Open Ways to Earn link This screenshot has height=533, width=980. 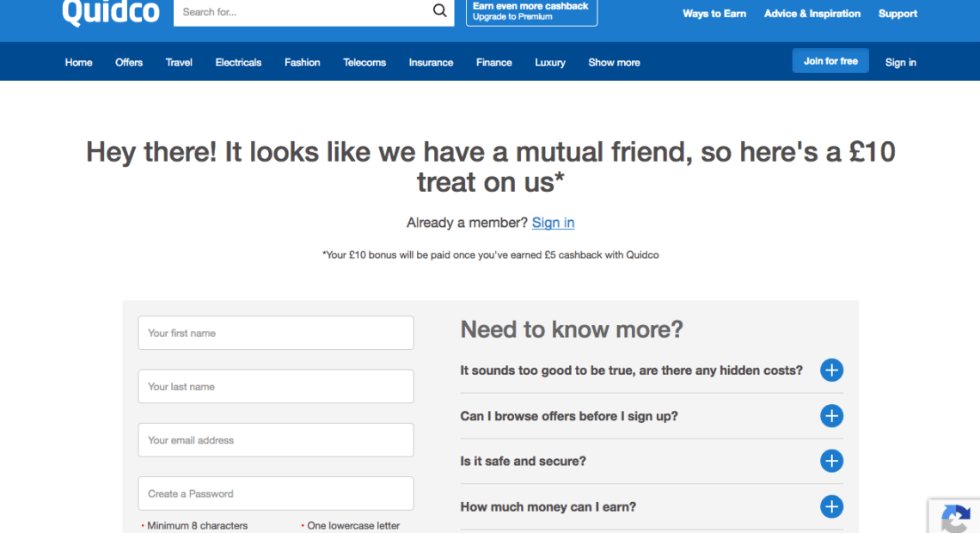(x=714, y=13)
